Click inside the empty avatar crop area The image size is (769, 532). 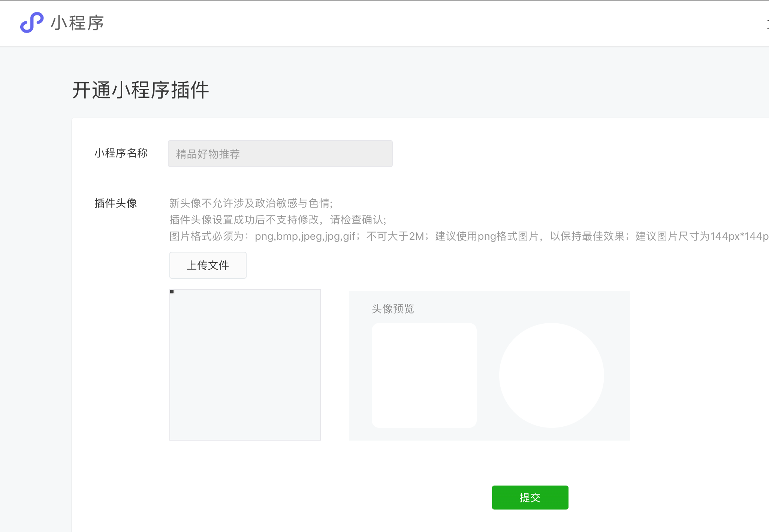click(x=245, y=365)
